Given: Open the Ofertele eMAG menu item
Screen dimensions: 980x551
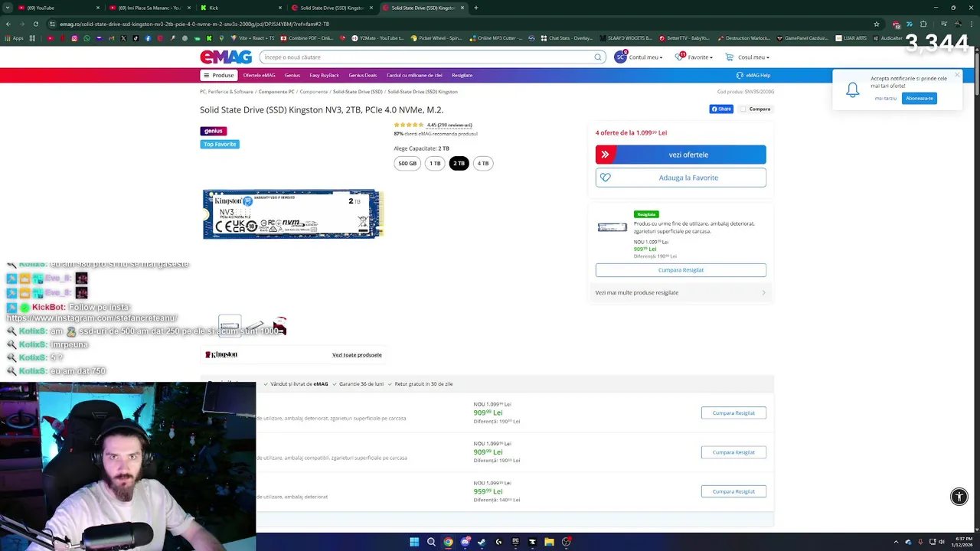Looking at the screenshot, I should click(x=259, y=76).
